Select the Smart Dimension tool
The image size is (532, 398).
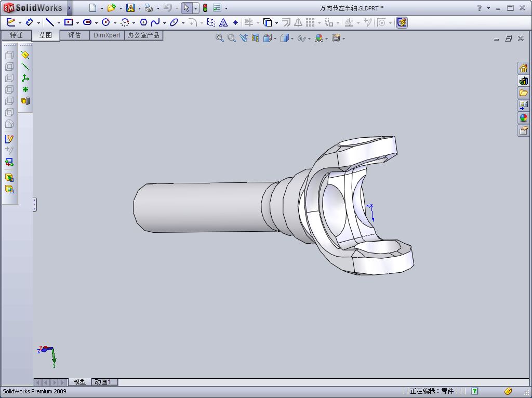(30, 22)
